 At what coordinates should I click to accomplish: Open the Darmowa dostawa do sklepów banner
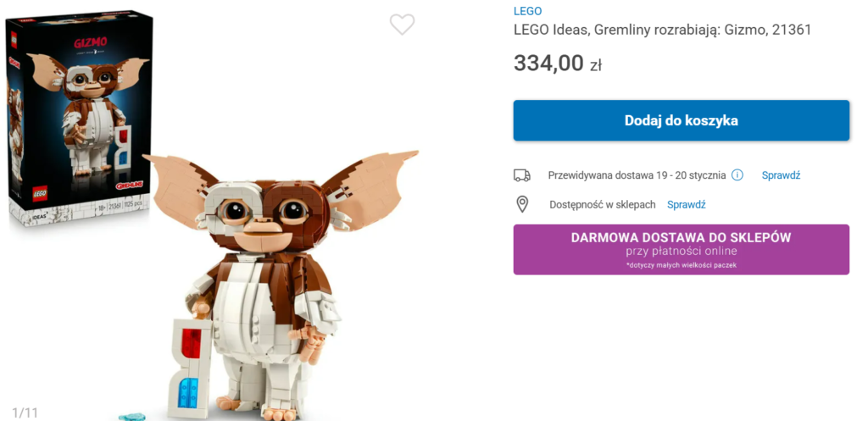click(681, 249)
